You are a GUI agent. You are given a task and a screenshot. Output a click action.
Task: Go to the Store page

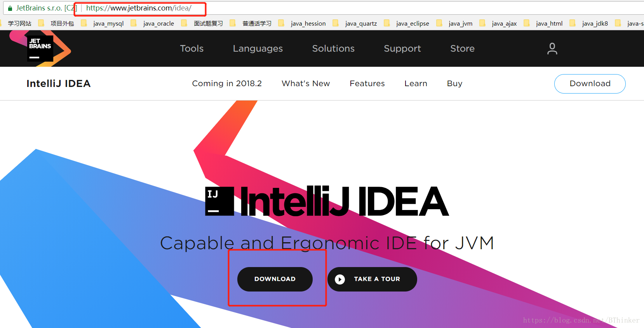462,49
